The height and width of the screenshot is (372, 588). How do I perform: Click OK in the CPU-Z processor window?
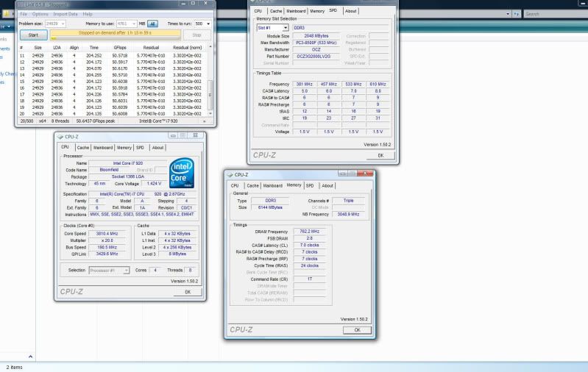(188, 292)
